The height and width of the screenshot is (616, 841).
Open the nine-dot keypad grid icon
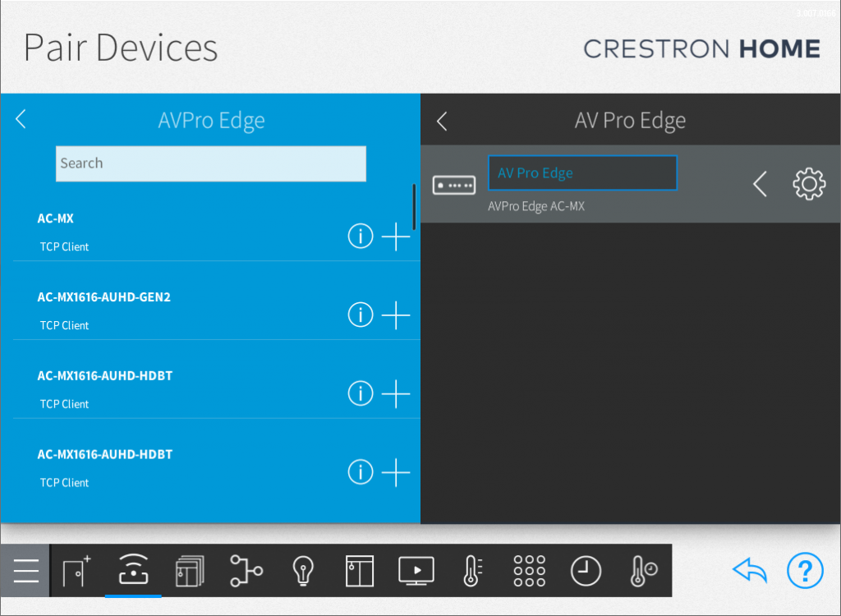[530, 570]
